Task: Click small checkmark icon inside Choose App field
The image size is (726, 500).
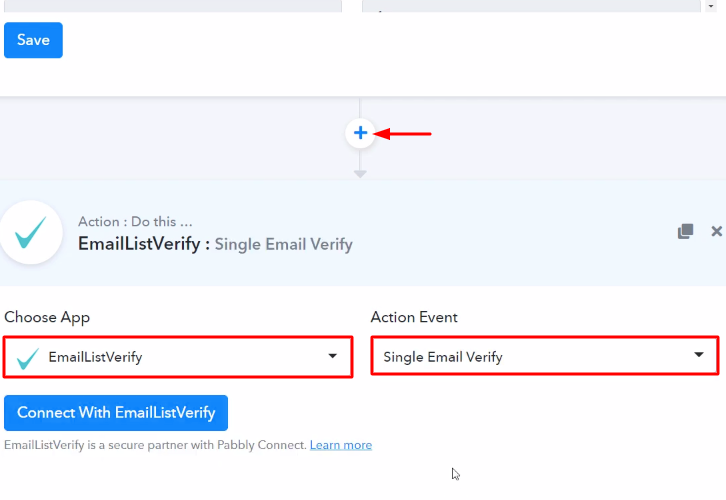Action: (x=28, y=357)
